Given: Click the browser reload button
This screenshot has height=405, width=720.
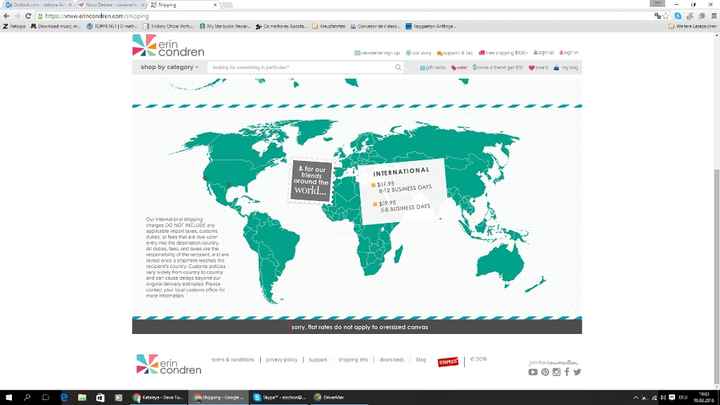Looking at the screenshot, I should tap(28, 16).
